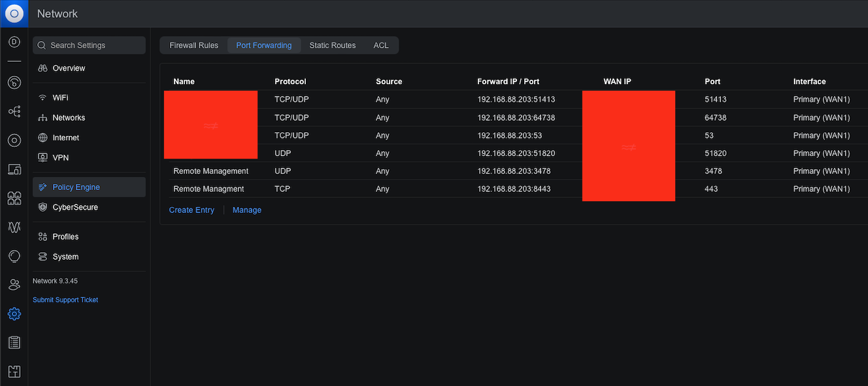This screenshot has height=386, width=868.
Task: Switch to the Static Routes tab
Action: (x=332, y=46)
